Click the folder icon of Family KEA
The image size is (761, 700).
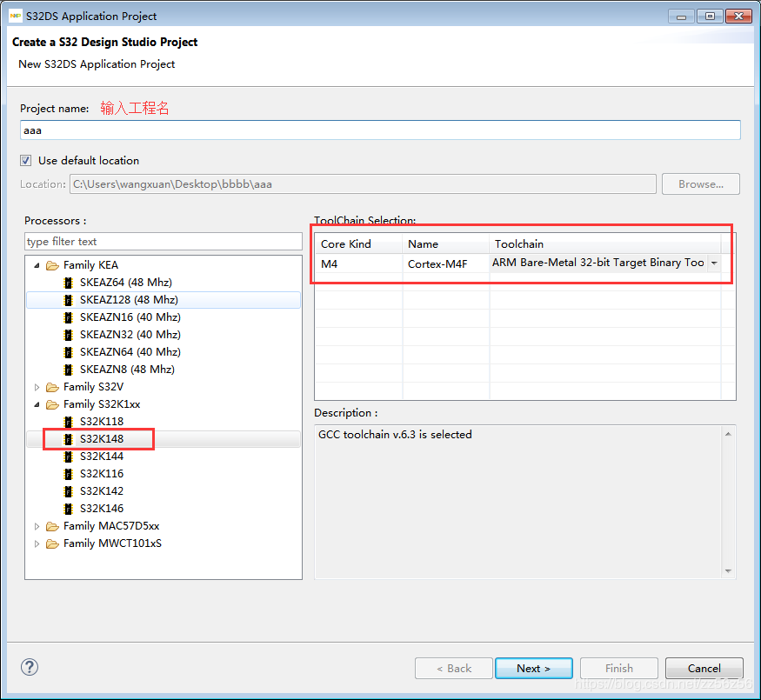click(52, 264)
